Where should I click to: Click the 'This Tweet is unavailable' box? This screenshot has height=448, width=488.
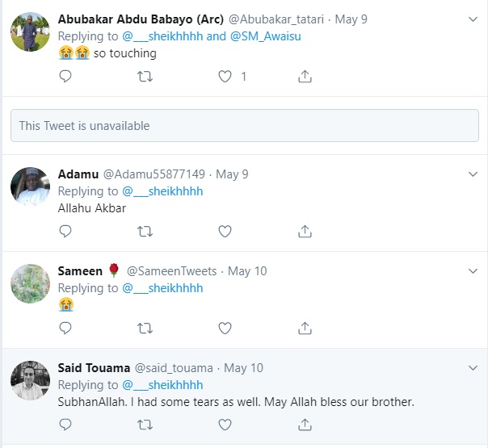pyautogui.click(x=244, y=126)
